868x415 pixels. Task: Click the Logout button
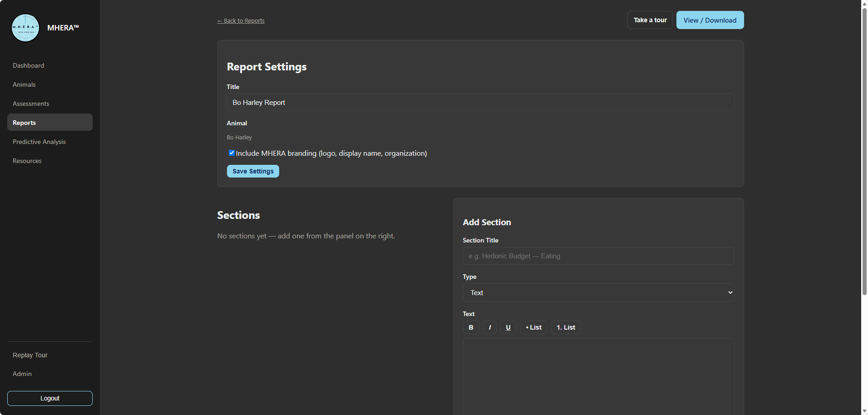point(50,398)
